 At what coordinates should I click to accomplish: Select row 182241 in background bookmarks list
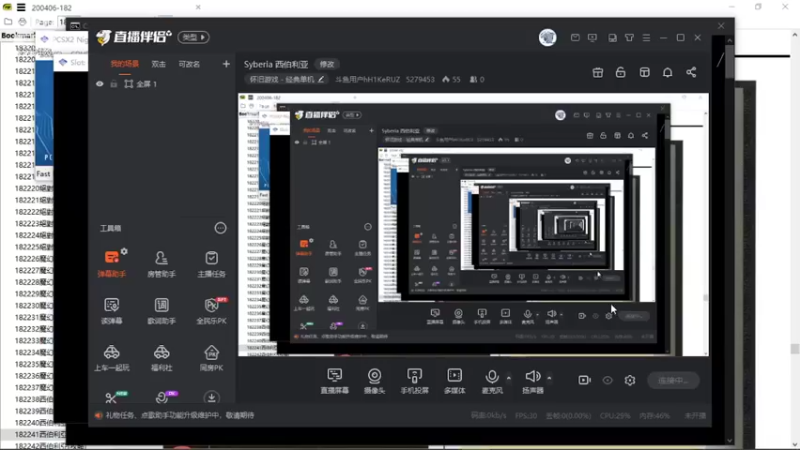33,434
